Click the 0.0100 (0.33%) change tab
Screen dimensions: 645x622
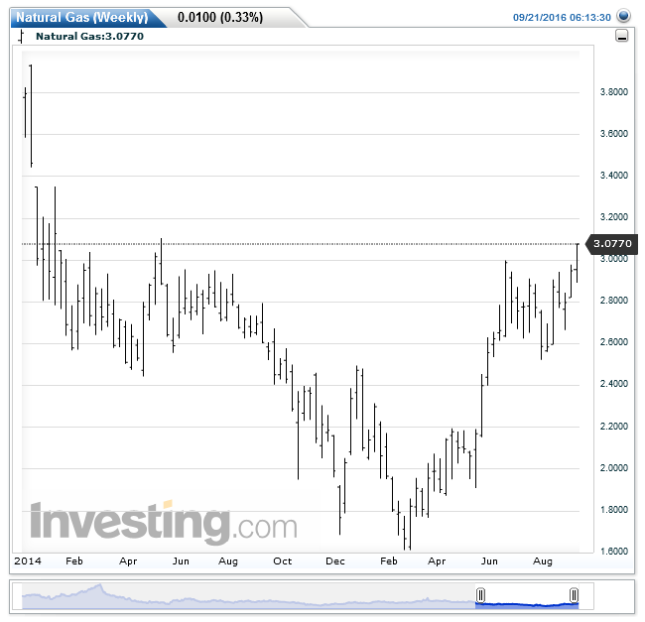tap(220, 17)
